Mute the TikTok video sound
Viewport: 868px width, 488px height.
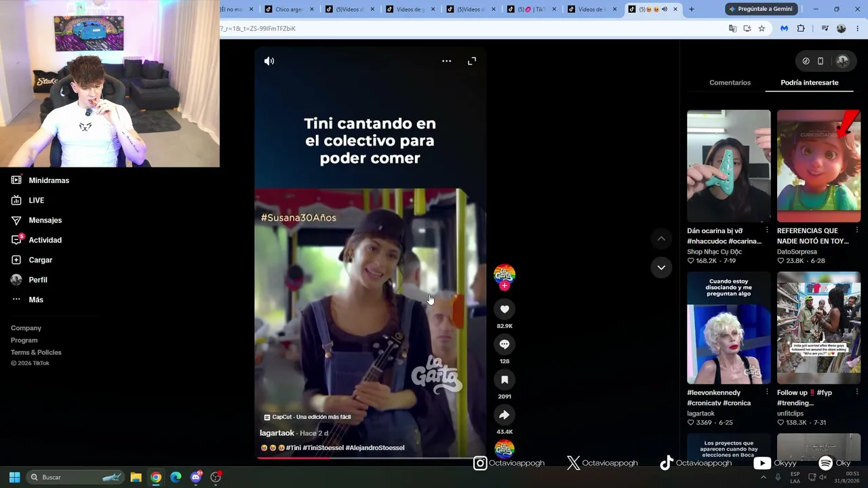point(269,61)
